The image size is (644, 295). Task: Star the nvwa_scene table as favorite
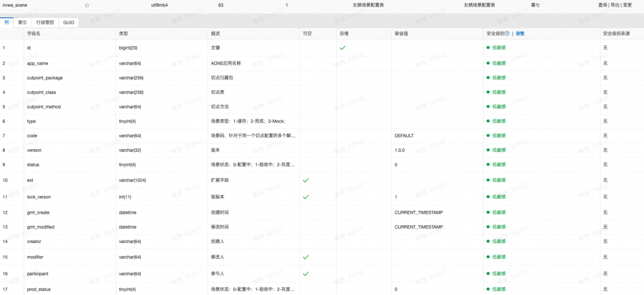pos(86,5)
